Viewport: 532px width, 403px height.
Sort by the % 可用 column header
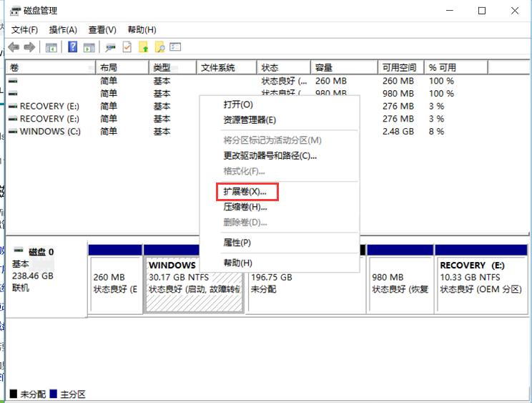(456, 67)
